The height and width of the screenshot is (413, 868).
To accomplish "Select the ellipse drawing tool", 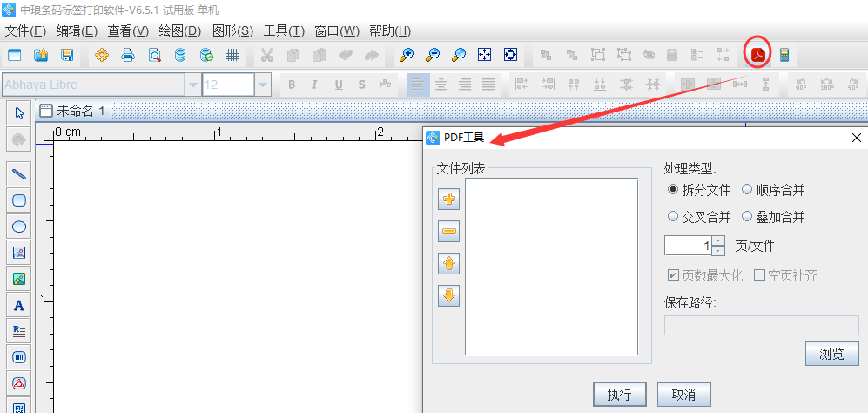I will [19, 227].
